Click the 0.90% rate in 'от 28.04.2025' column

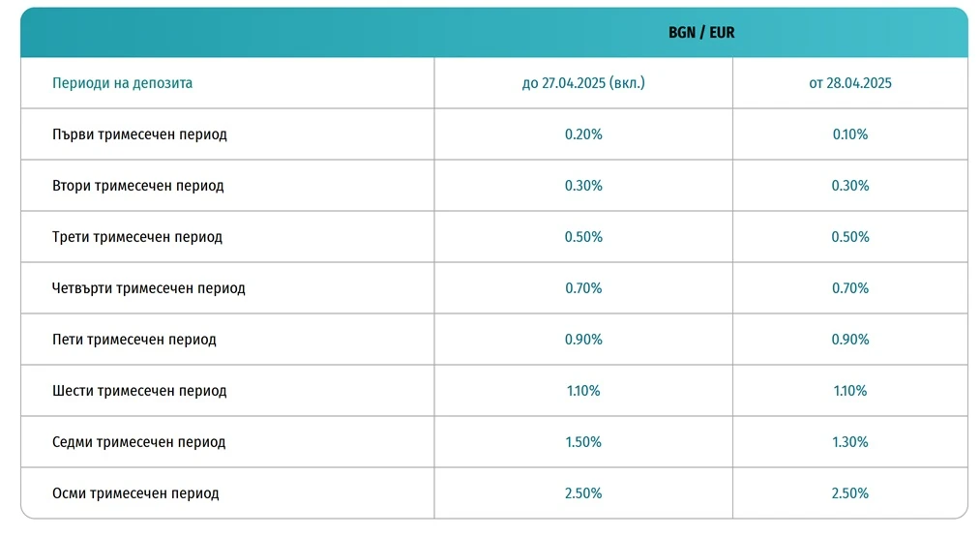pyautogui.click(x=850, y=340)
